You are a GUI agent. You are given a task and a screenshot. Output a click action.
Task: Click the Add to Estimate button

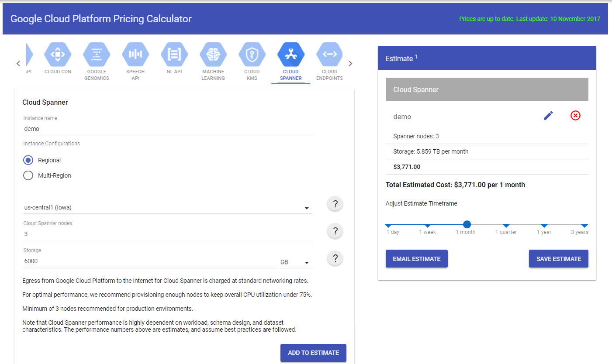coord(313,353)
